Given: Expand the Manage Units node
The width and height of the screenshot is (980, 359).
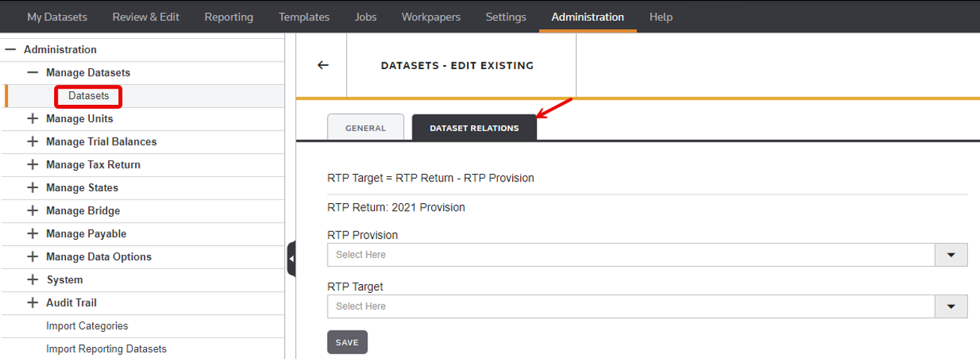Looking at the screenshot, I should click(x=32, y=118).
